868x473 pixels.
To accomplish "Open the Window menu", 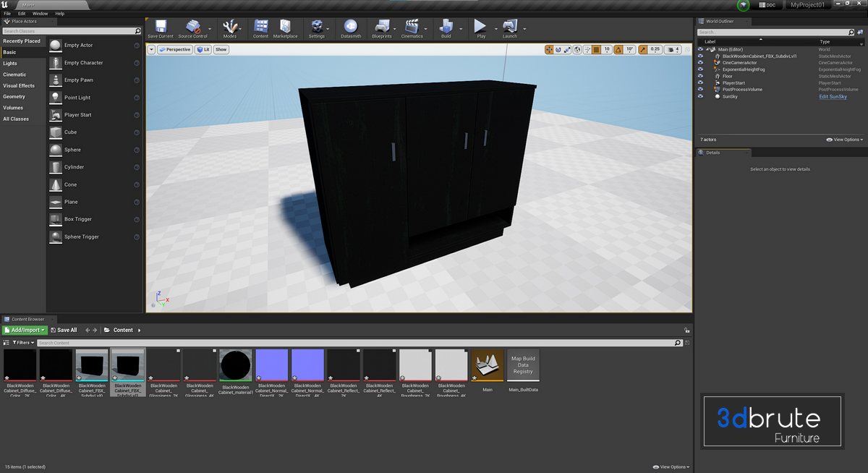I will [41, 14].
